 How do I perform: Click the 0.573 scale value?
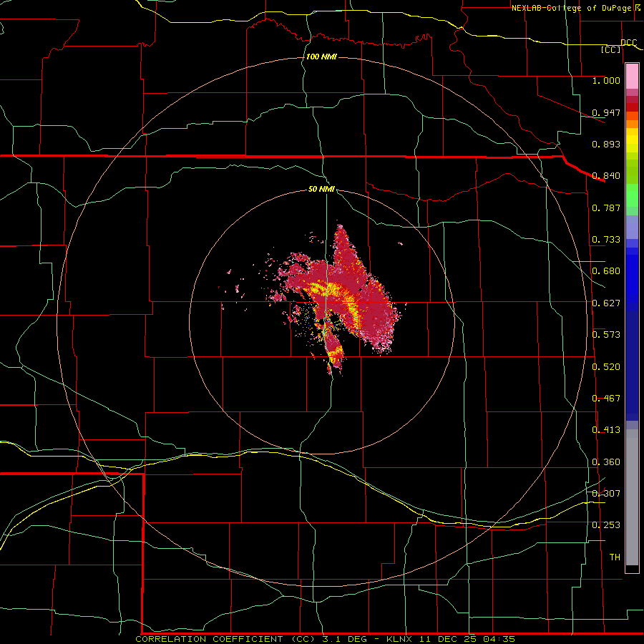point(606,335)
